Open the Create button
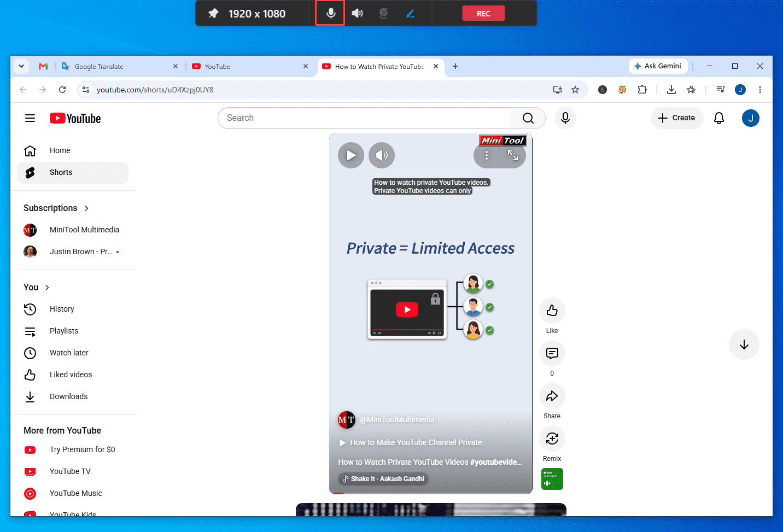The height and width of the screenshot is (532, 783). point(677,118)
